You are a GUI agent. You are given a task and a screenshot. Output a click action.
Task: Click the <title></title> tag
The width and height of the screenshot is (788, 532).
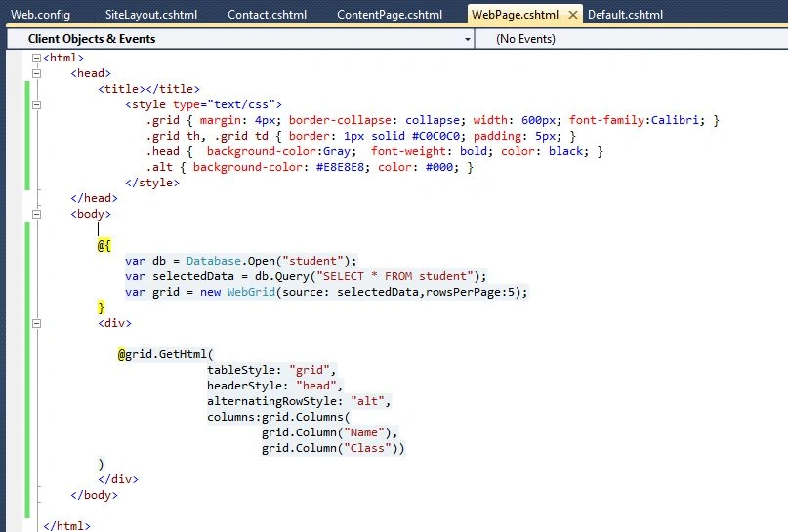point(148,89)
